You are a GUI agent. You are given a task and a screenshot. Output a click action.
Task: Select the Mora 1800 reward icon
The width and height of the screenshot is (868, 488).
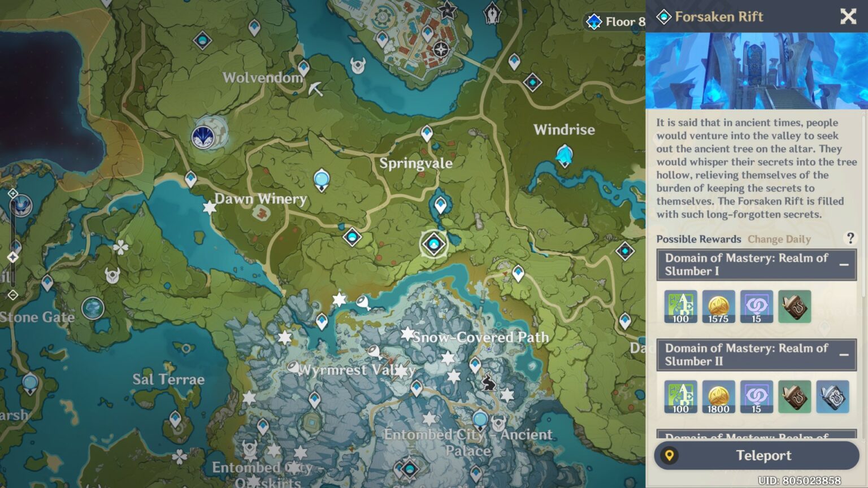point(718,396)
